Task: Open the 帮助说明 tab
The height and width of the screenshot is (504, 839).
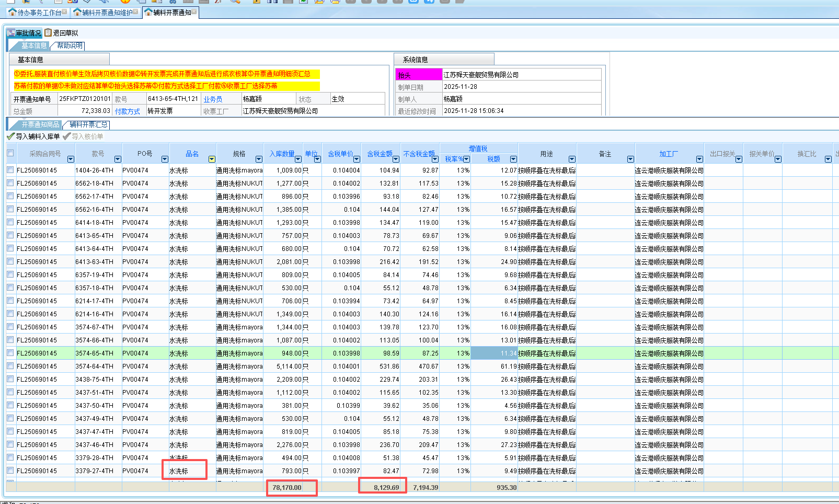Action: click(x=70, y=46)
